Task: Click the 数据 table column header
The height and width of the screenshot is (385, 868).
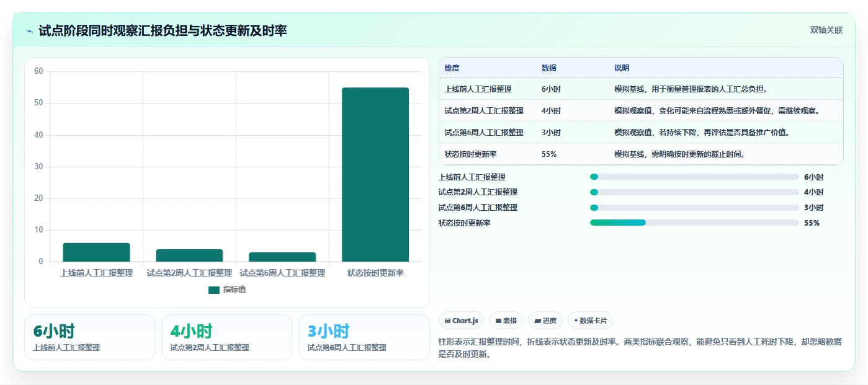Action: tap(549, 68)
